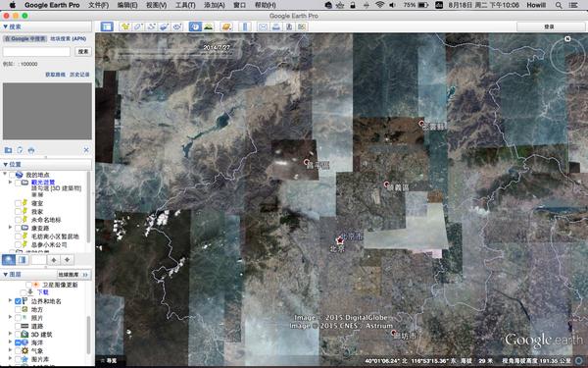Enable the 气象 layer checkbox
Image resolution: width=588 pixels, height=368 pixels.
[18, 350]
